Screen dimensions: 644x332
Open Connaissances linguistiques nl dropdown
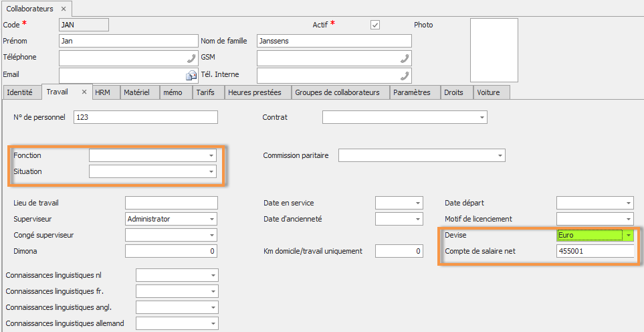click(213, 275)
